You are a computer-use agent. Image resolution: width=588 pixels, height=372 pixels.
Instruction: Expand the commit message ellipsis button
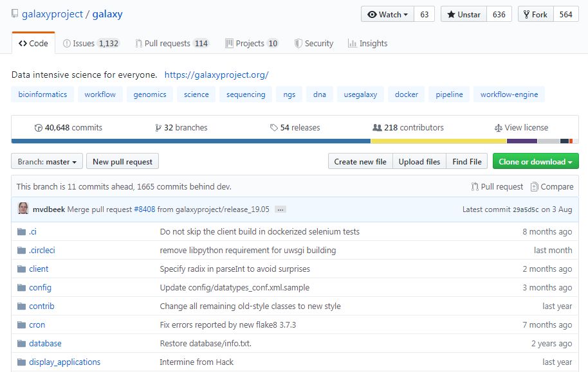(280, 209)
